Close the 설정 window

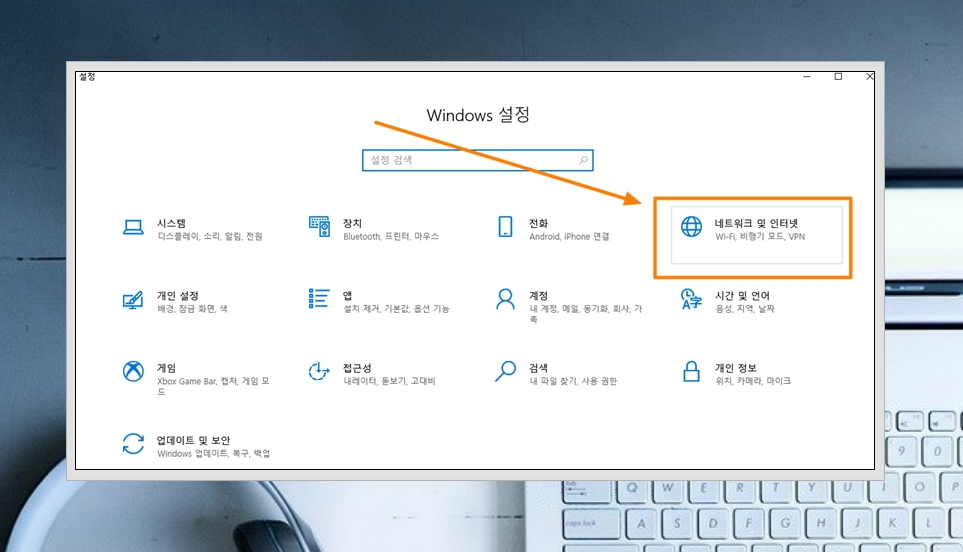coord(870,77)
